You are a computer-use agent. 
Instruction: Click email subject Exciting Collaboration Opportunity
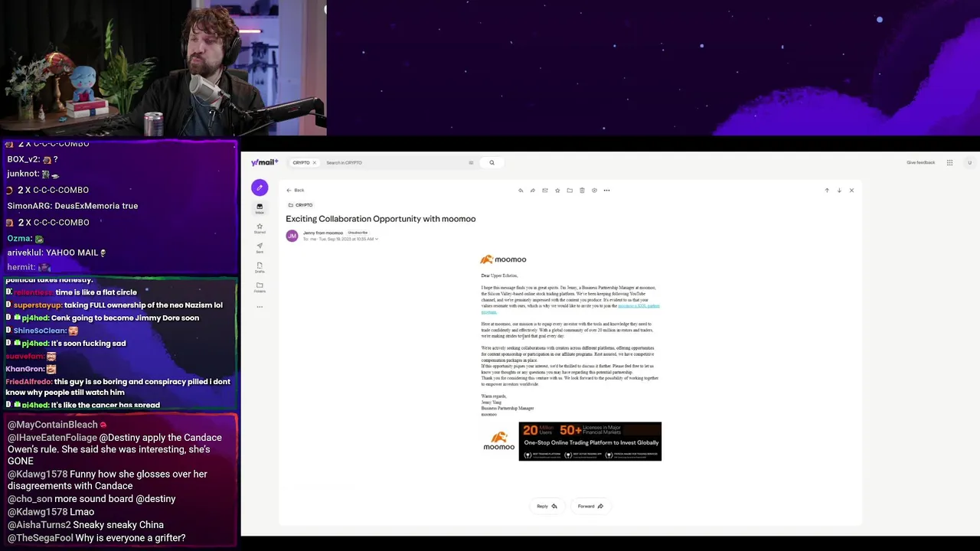click(381, 219)
